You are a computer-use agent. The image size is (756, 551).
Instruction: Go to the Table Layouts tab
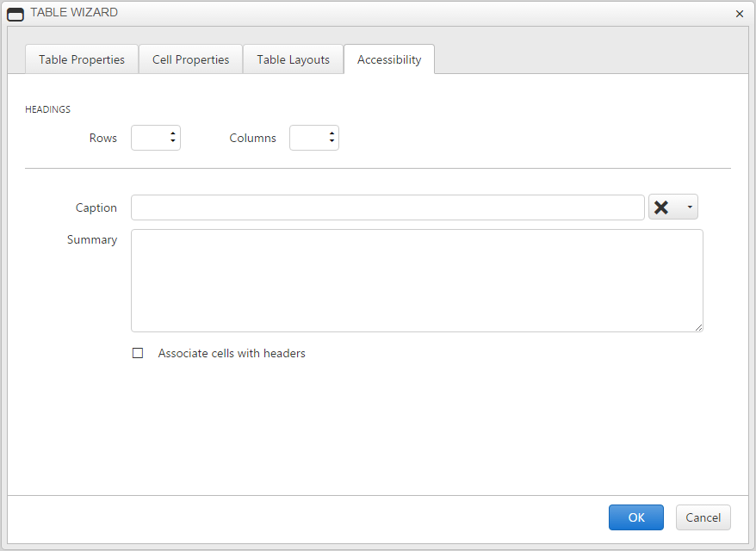293,59
